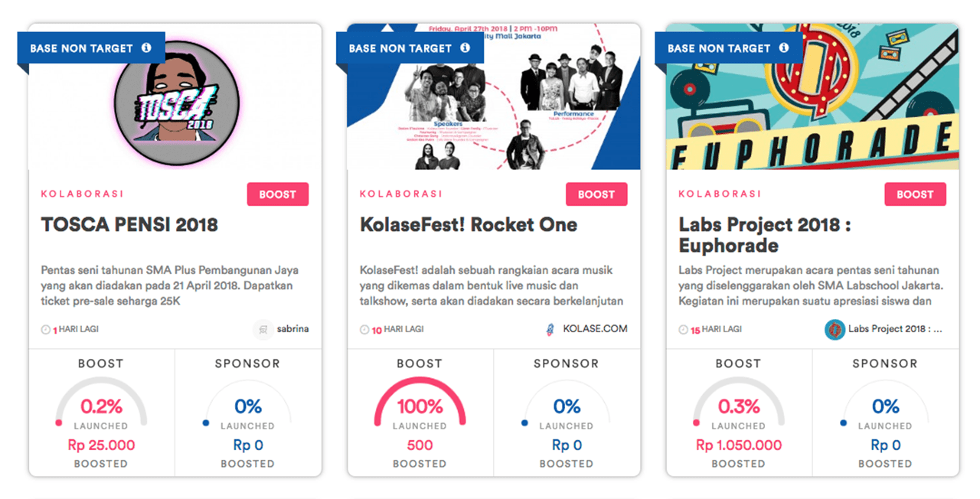Click the clock icon beside "10 HARI LAGI"
The width and height of the screenshot is (980, 499).
point(366,329)
